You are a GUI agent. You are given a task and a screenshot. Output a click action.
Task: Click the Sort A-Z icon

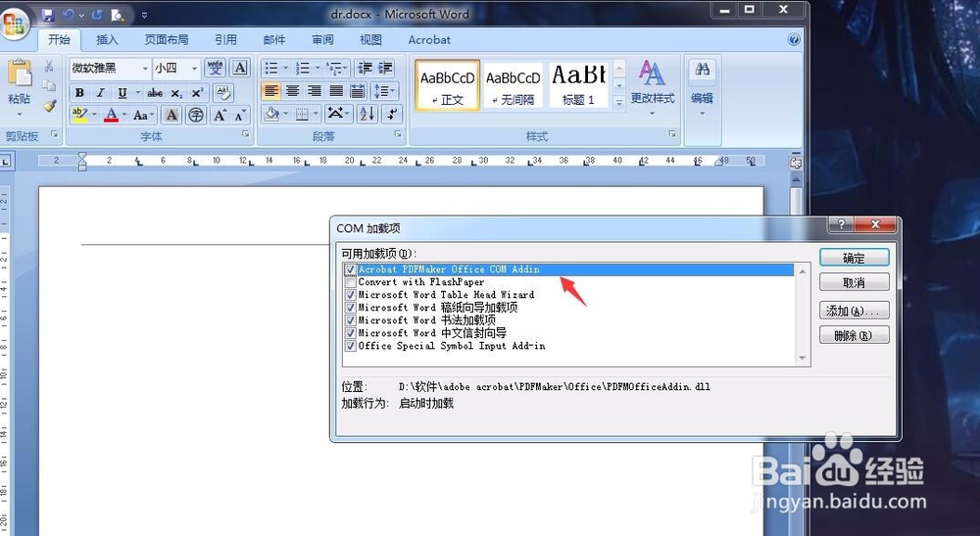coord(367,114)
